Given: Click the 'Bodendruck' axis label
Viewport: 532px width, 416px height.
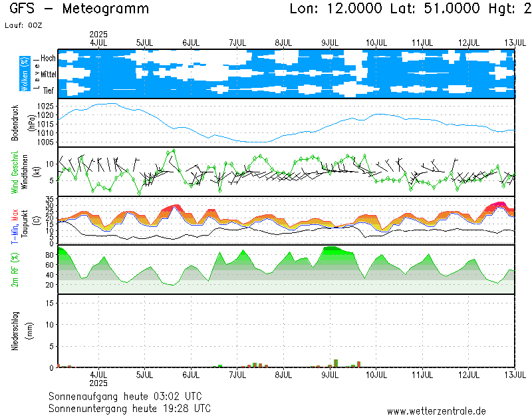Looking at the screenshot, I should 15,123.
